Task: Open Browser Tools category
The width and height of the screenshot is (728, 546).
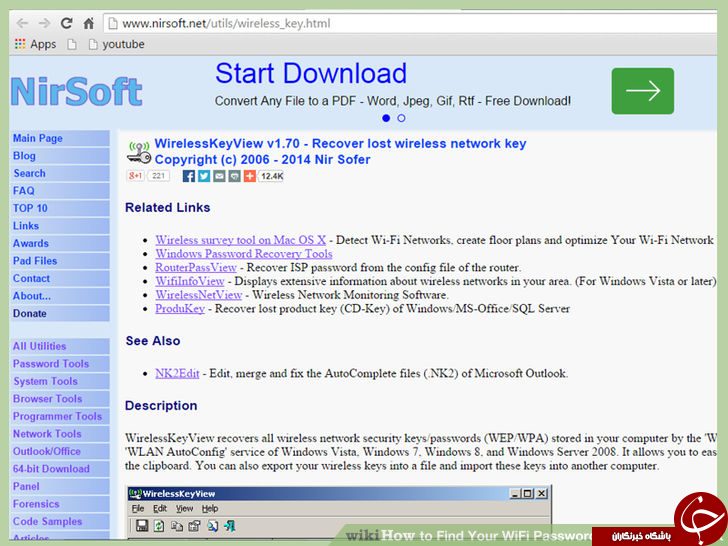Action: (60, 399)
